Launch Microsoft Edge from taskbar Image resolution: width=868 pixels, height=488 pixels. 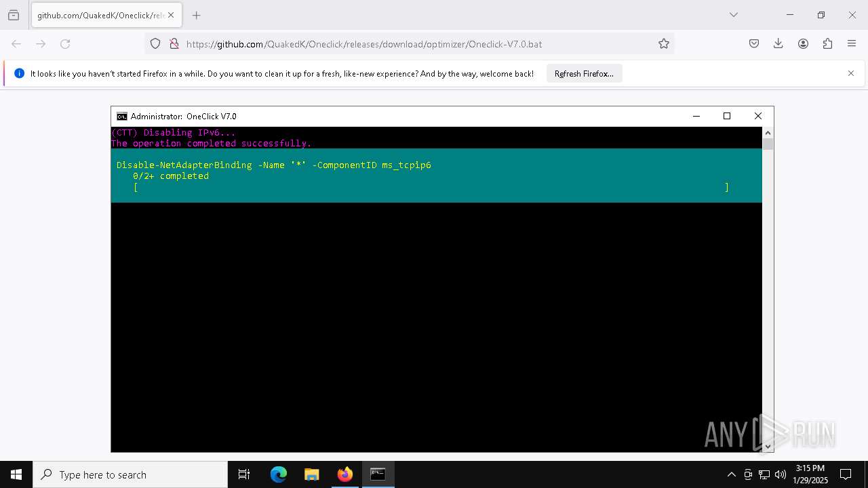[x=279, y=474]
